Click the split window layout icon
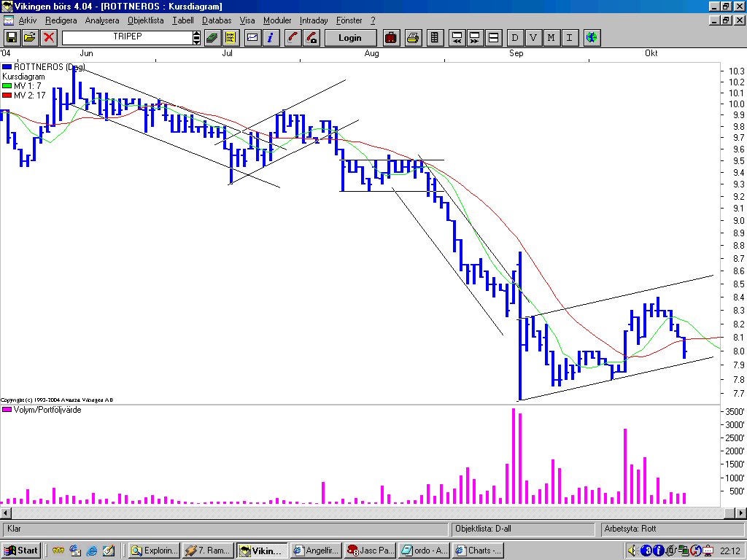747x560 pixels. (x=494, y=38)
